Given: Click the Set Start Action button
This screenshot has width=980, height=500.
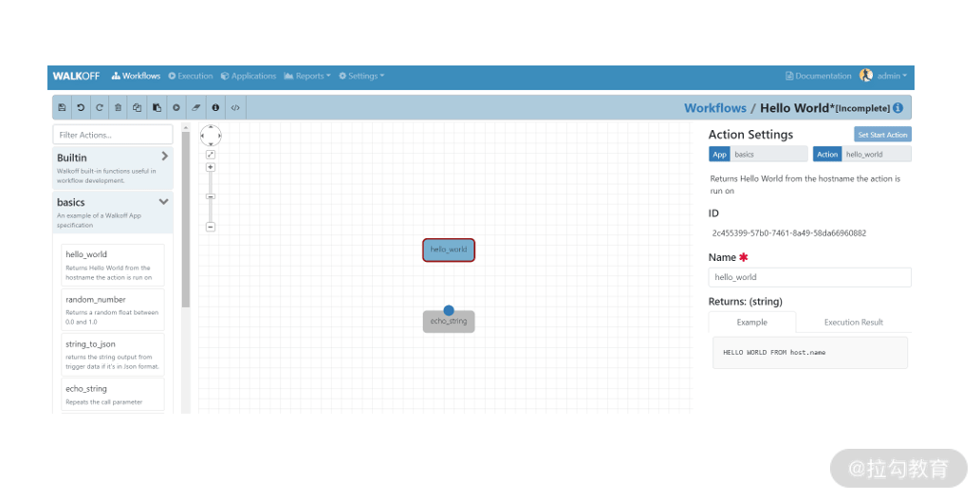Looking at the screenshot, I should click(882, 135).
